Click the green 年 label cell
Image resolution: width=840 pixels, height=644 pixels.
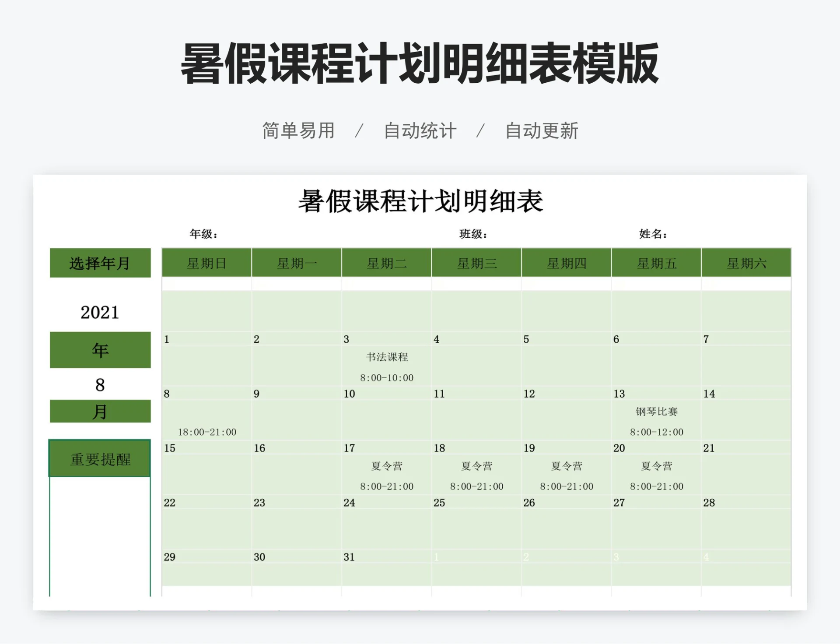coord(100,349)
